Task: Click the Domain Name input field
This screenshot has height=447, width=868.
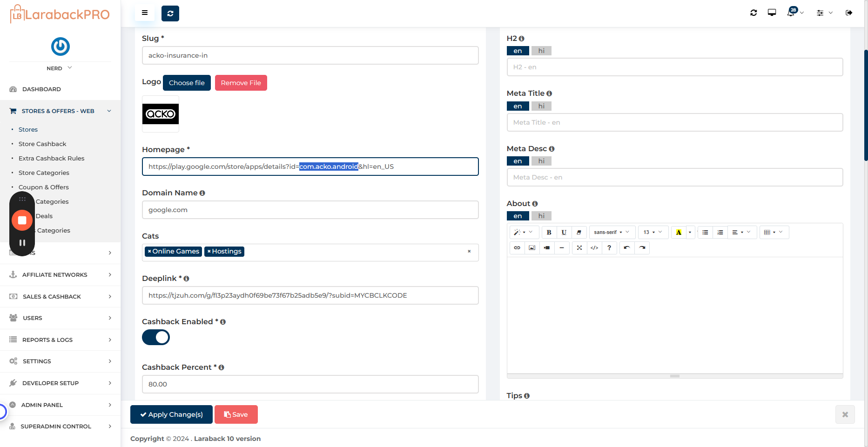Action: coord(310,210)
